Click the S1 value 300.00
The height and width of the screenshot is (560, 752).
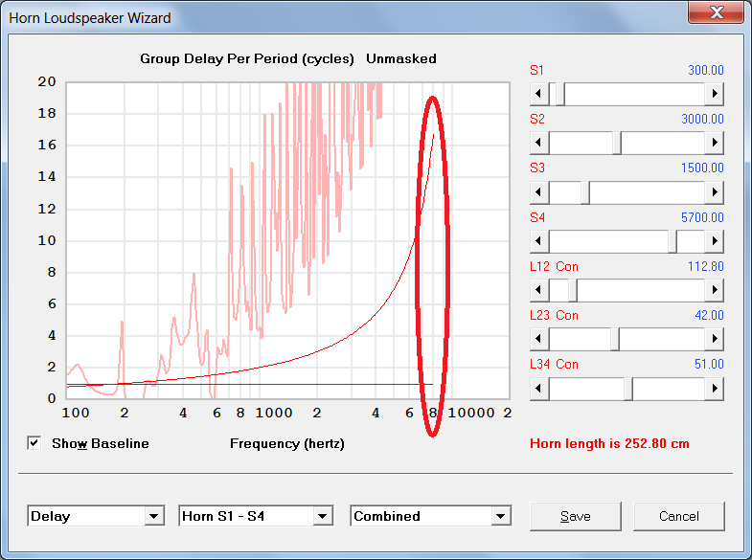tap(705, 70)
